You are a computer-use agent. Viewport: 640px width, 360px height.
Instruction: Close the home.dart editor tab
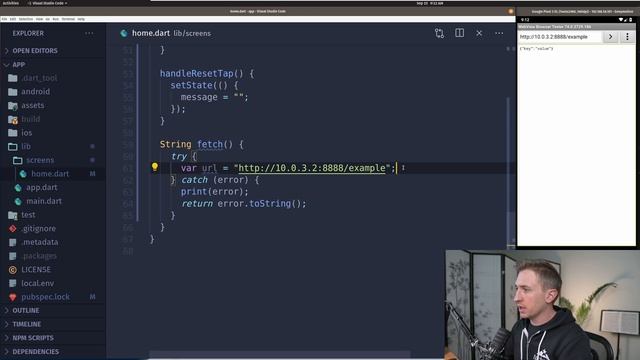tap(479, 33)
